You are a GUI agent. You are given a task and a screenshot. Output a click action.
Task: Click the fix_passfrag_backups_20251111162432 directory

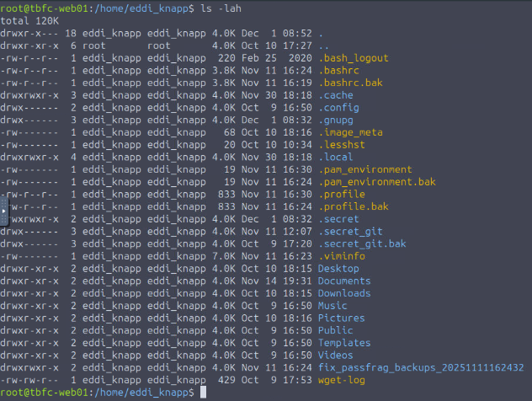pyautogui.click(x=421, y=368)
